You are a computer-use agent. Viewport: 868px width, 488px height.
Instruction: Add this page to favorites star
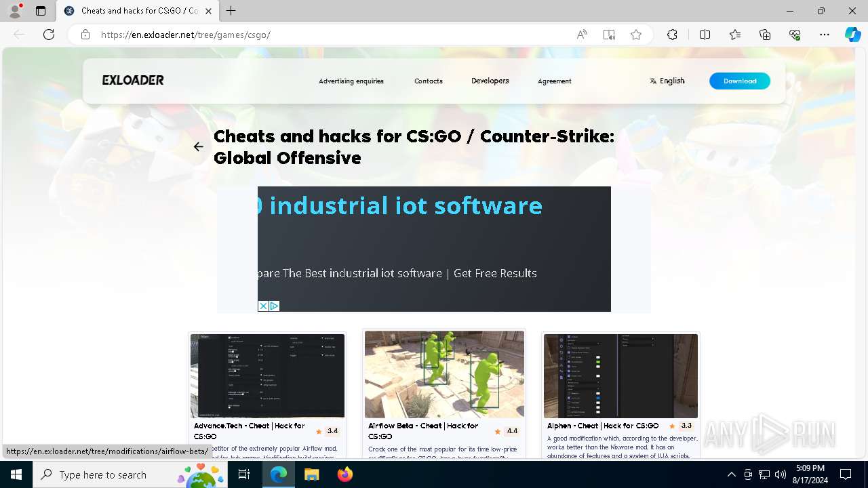coord(636,35)
